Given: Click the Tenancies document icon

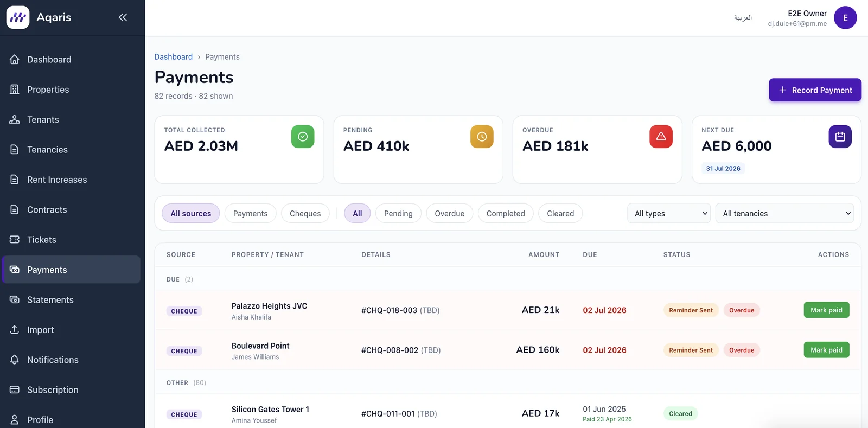Looking at the screenshot, I should [15, 149].
